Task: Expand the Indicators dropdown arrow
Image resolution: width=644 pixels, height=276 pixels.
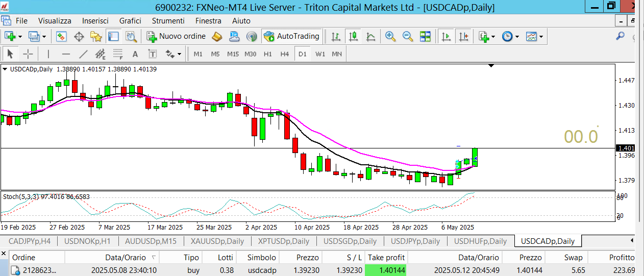Action: pos(493,37)
